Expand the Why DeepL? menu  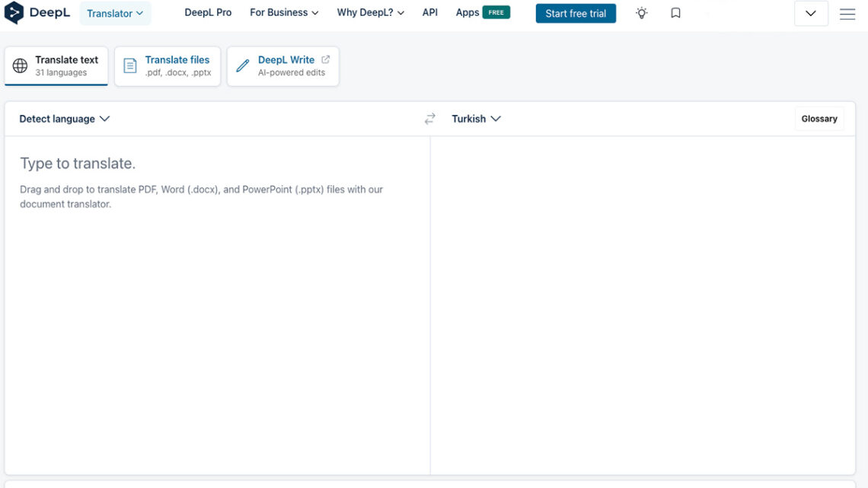coord(370,12)
